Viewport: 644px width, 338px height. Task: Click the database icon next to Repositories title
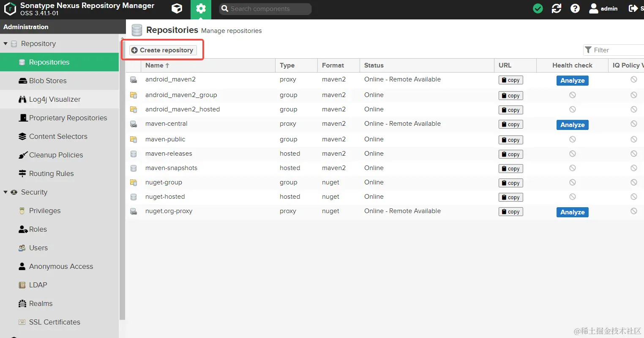[x=136, y=30]
